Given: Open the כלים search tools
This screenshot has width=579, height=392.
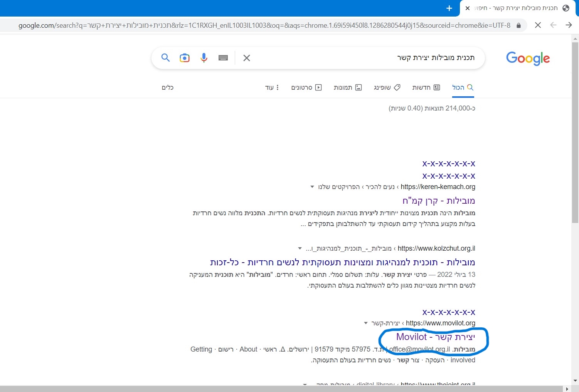Looking at the screenshot, I should [168, 88].
